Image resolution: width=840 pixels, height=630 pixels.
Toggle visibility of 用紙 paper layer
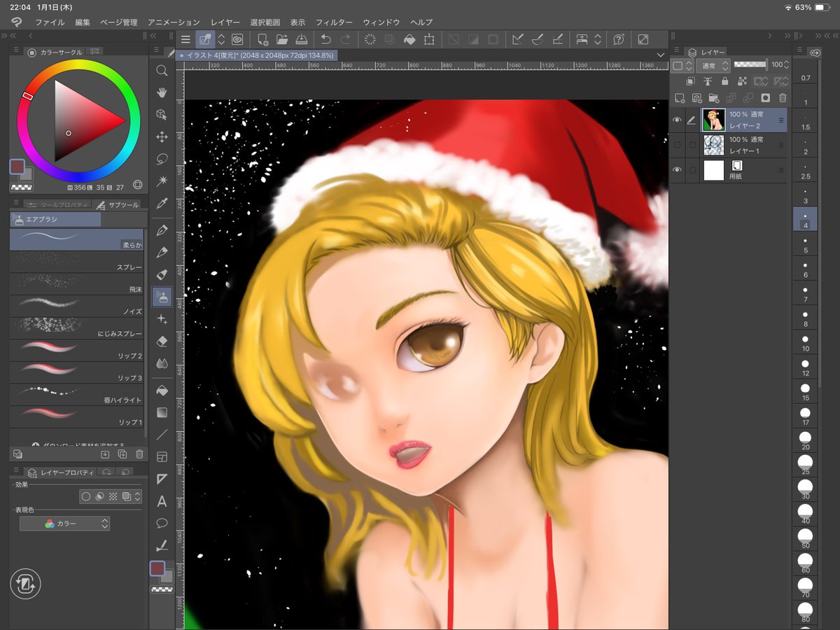coord(677,170)
